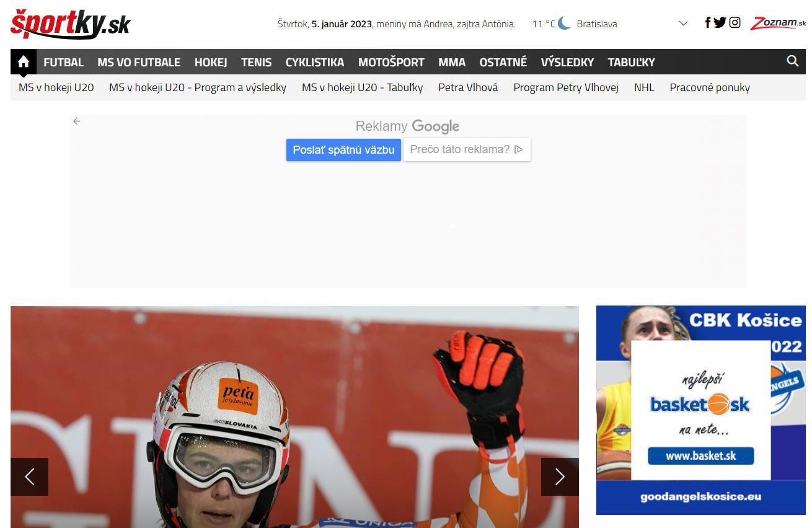Image resolution: width=812 pixels, height=528 pixels.
Task: Click Prečo táto reklama? button
Action: click(466, 149)
